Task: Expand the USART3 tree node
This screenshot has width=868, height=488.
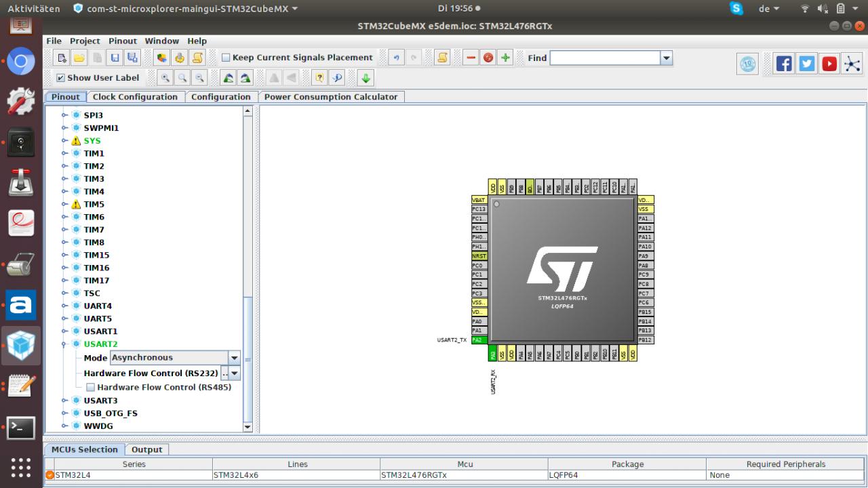Action: pos(65,401)
